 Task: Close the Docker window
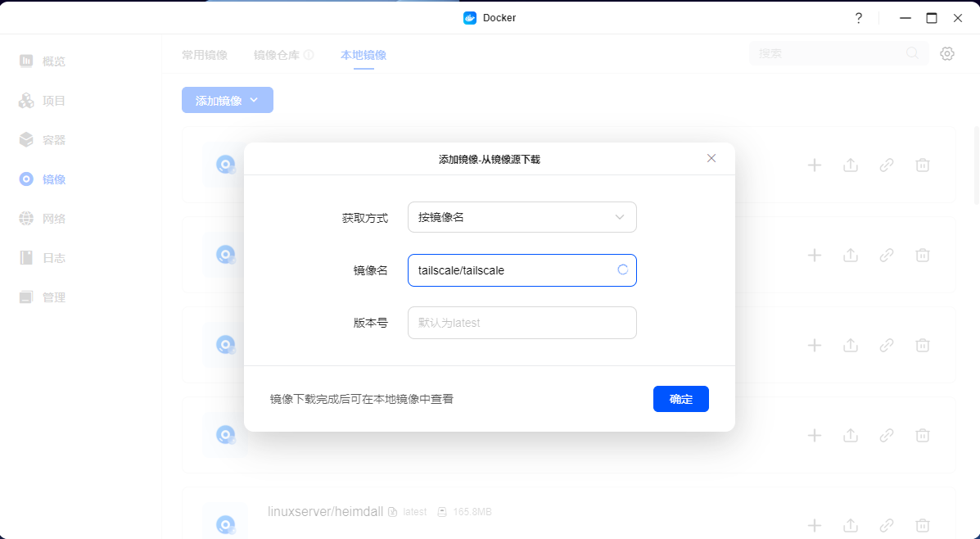point(958,18)
